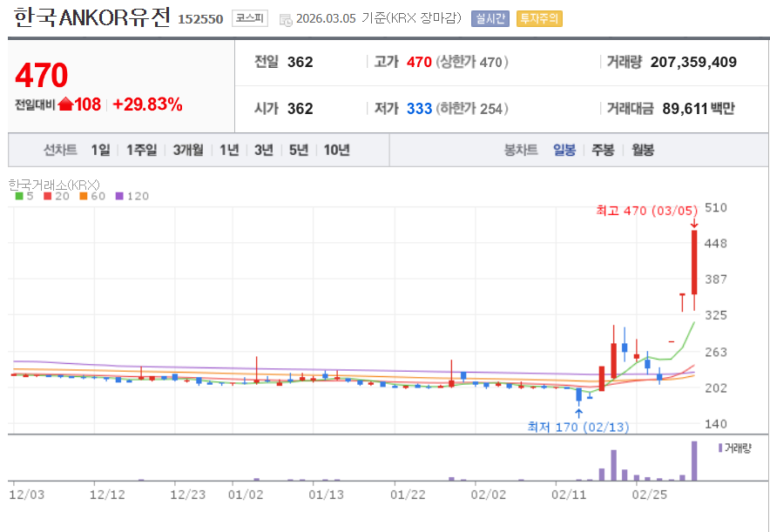The width and height of the screenshot is (770, 532).
Task: Click the tallest volume bar at chart end
Action: coord(694,461)
